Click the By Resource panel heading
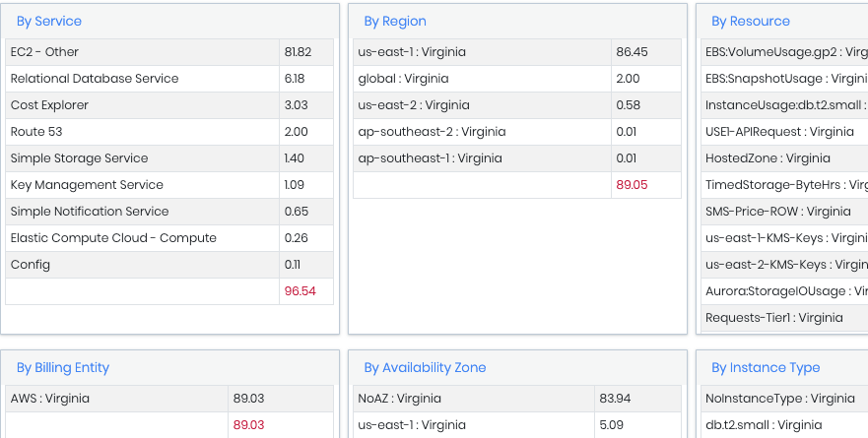Image resolution: width=868 pixels, height=438 pixels. (751, 21)
